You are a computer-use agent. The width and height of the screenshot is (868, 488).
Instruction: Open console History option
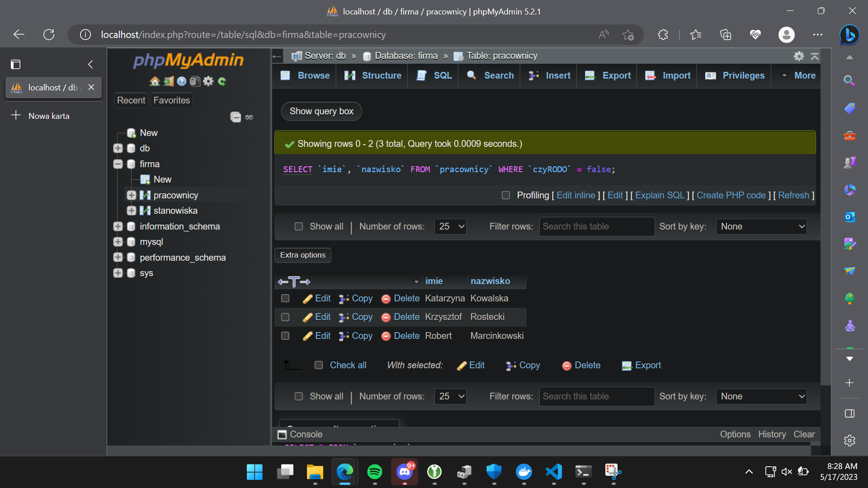tap(772, 435)
